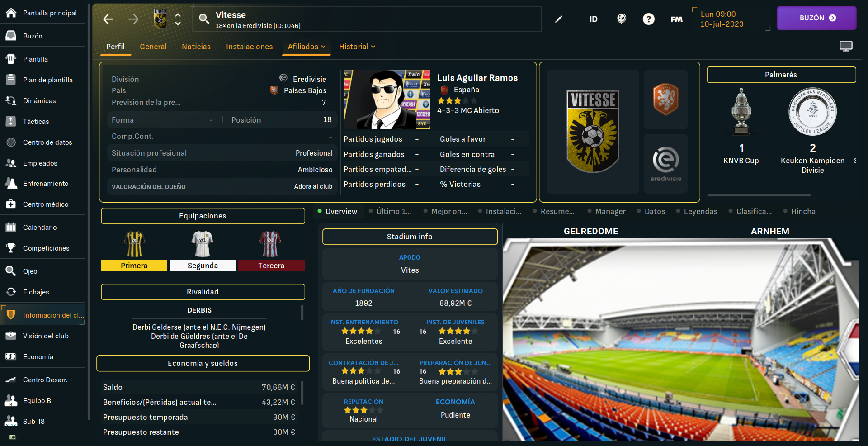Open Centro Desarr. sidebar icon
This screenshot has width=868, height=446.
tap(11, 380)
